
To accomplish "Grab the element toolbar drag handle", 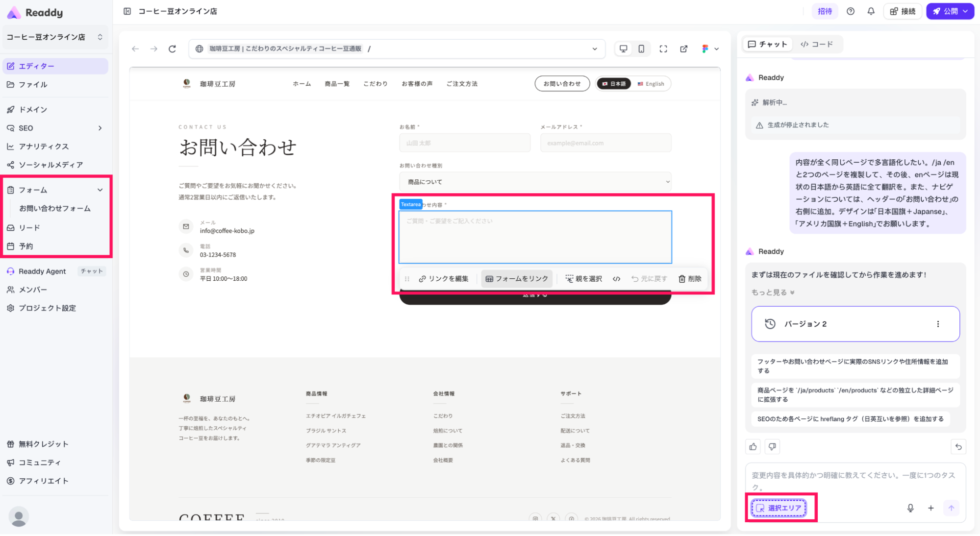I will point(407,279).
